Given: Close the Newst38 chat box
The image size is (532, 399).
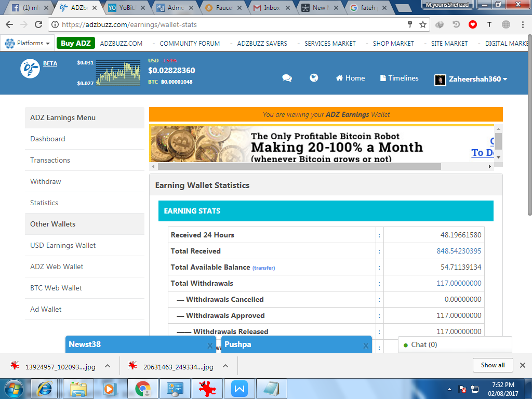Looking at the screenshot, I should 210,345.
